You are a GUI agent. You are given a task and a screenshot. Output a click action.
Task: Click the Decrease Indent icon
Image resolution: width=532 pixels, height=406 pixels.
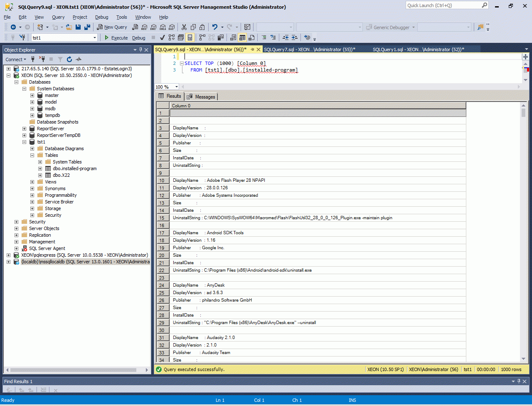click(286, 38)
